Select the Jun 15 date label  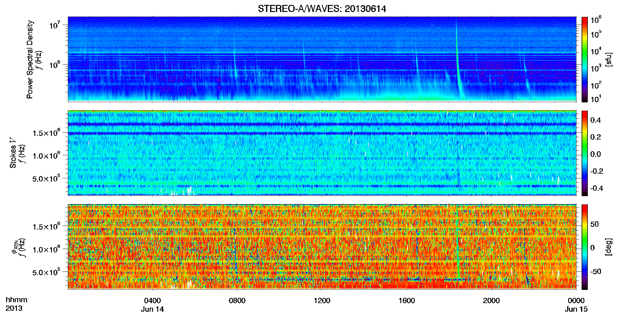tap(576, 309)
